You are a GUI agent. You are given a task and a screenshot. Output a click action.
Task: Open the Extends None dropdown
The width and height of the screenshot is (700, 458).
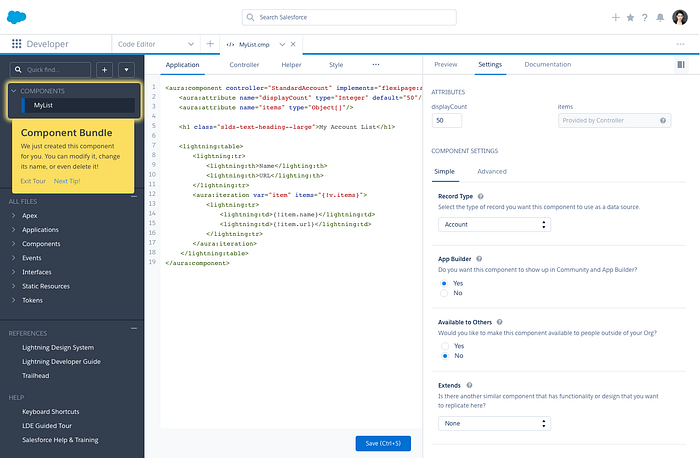point(495,423)
